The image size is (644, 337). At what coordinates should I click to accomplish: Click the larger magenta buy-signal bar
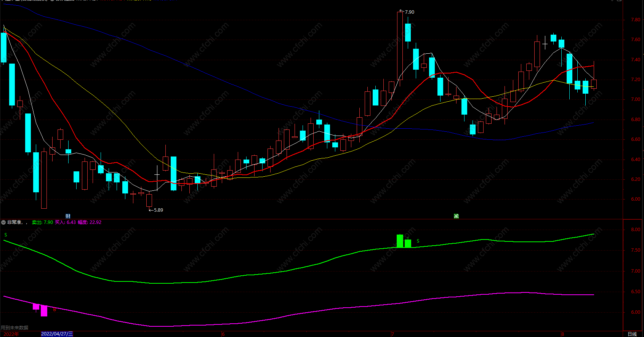(x=44, y=311)
